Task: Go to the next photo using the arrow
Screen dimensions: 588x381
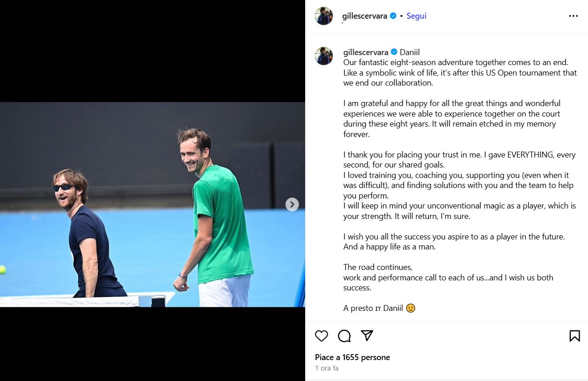Action: (292, 204)
